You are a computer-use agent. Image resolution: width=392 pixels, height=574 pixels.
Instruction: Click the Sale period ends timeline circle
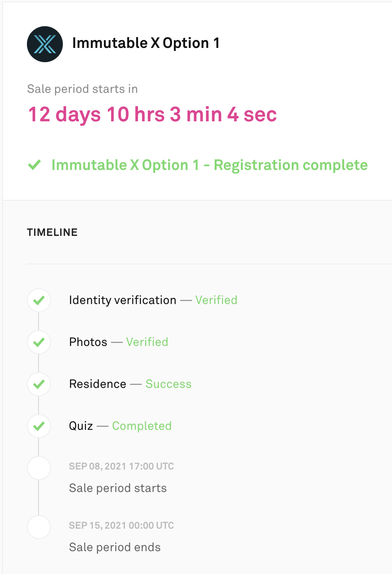(39, 527)
